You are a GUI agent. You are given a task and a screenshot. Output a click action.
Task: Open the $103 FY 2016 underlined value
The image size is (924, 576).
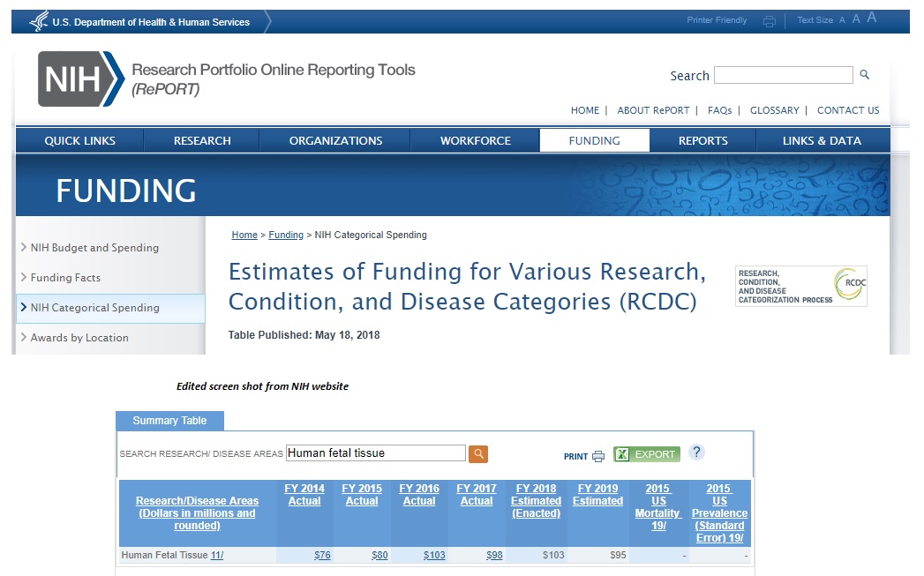[434, 555]
